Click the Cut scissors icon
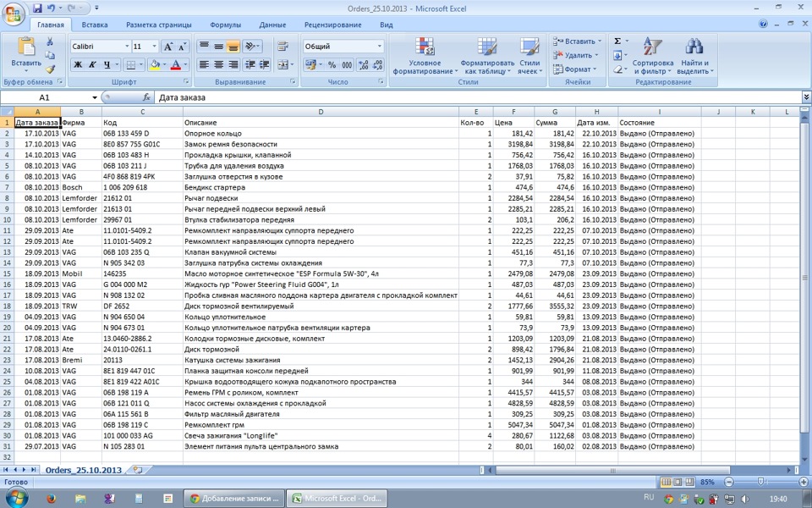This screenshot has height=508, width=812. pyautogui.click(x=51, y=41)
